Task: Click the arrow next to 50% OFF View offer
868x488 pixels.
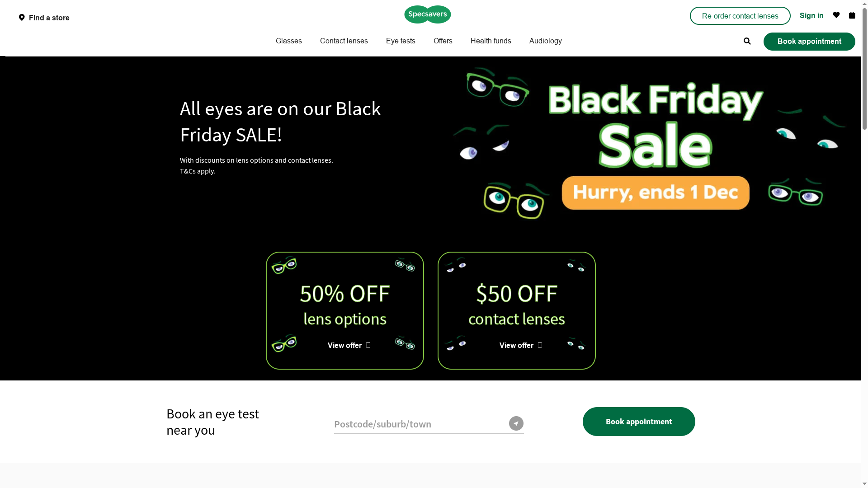Action: [368, 345]
